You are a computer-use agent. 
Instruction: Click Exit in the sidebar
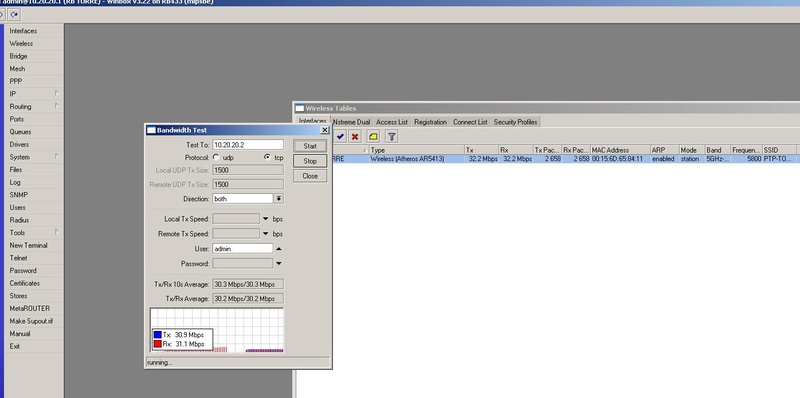pos(15,346)
